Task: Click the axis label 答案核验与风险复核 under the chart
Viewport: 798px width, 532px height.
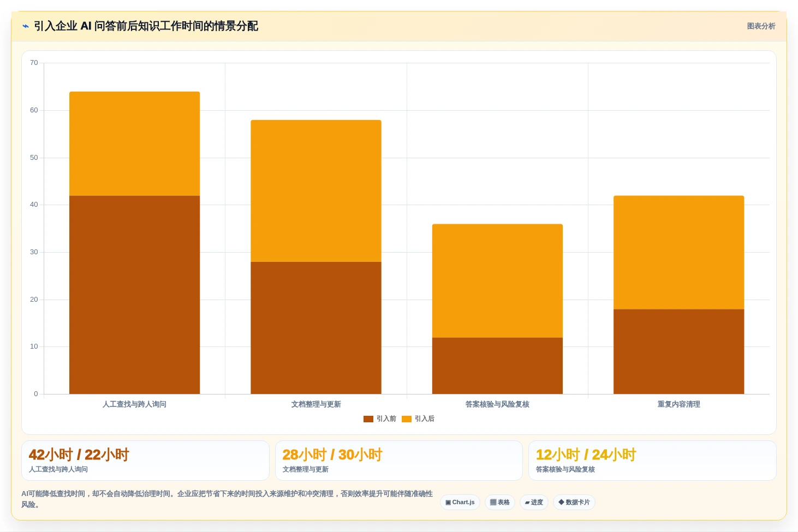Action: coord(497,404)
